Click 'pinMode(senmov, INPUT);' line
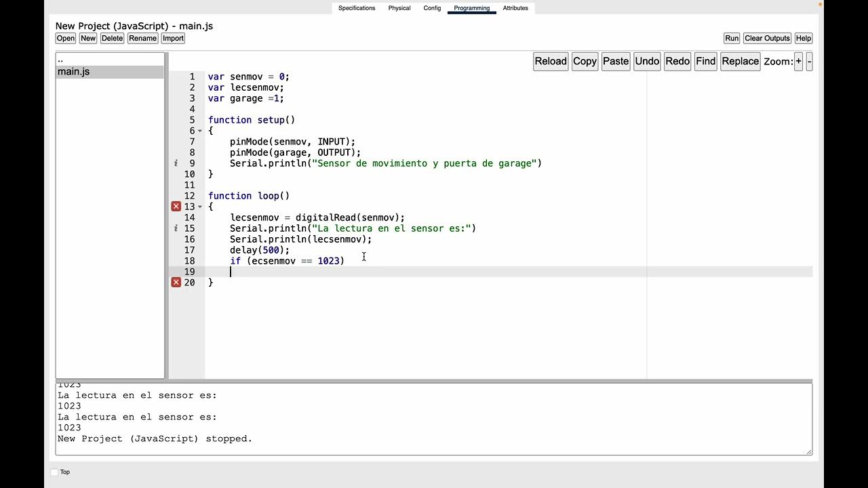This screenshot has width=868, height=488. [x=293, y=142]
